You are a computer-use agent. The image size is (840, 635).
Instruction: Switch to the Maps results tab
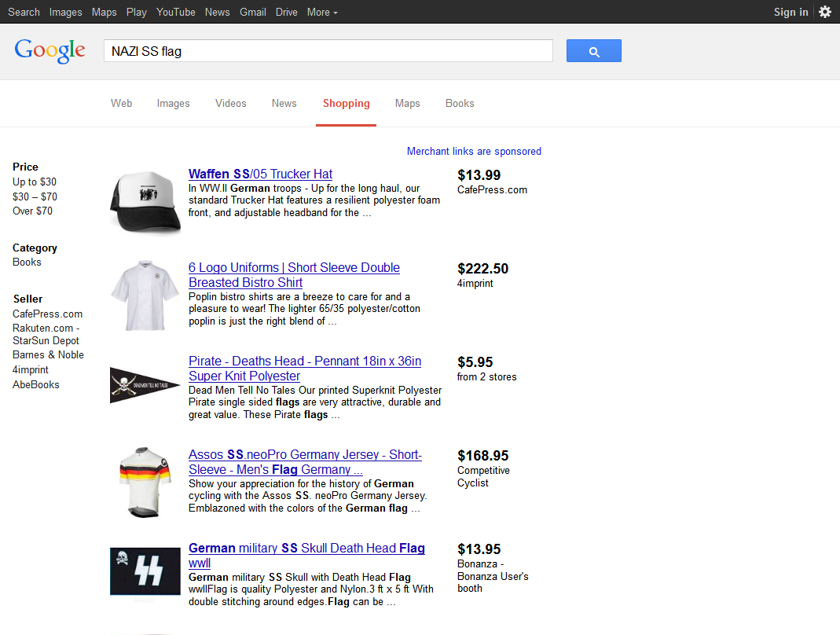point(408,104)
